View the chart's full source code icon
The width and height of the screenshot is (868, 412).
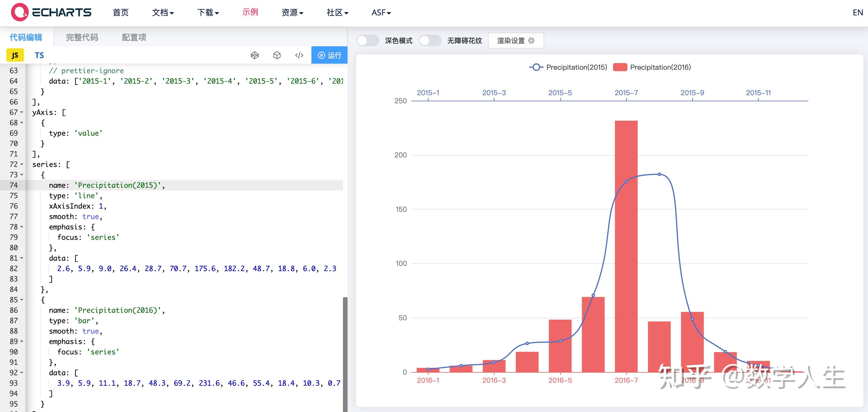pyautogui.click(x=299, y=55)
